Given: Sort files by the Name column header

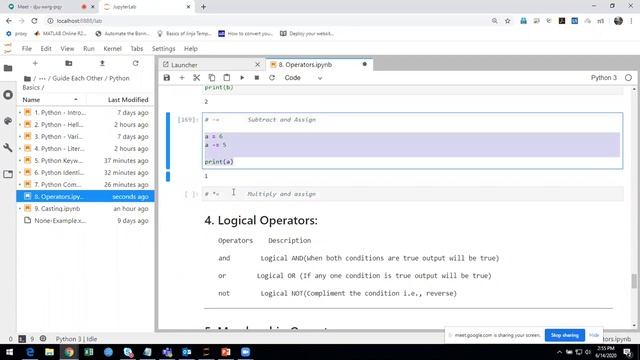Looking at the screenshot, I should pyautogui.click(x=50, y=100).
